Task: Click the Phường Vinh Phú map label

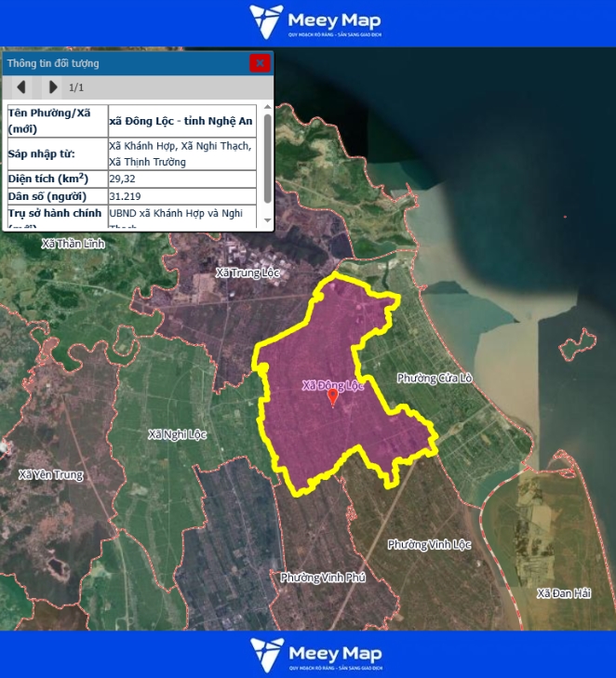Action: pos(323,578)
